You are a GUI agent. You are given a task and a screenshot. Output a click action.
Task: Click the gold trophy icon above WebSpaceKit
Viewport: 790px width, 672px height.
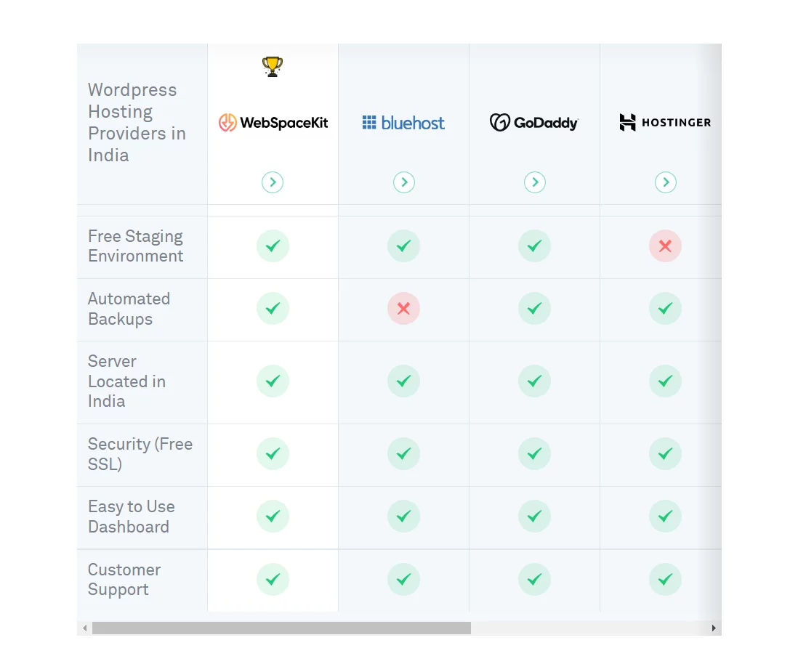[273, 67]
